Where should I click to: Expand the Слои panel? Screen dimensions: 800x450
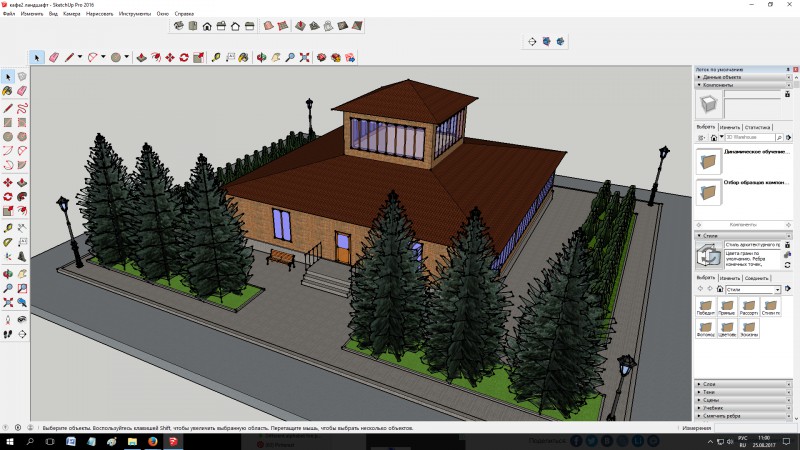710,383
